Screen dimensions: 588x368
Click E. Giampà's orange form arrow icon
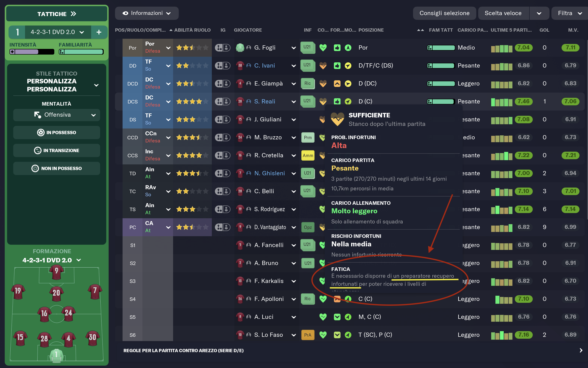pyautogui.click(x=337, y=83)
